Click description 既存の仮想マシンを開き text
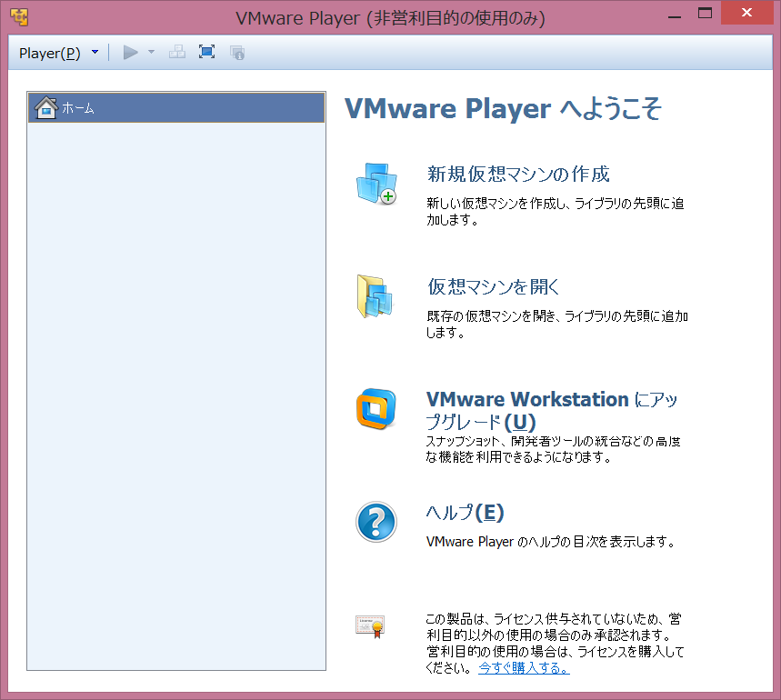Screen dimensions: 781x700 pos(556,325)
